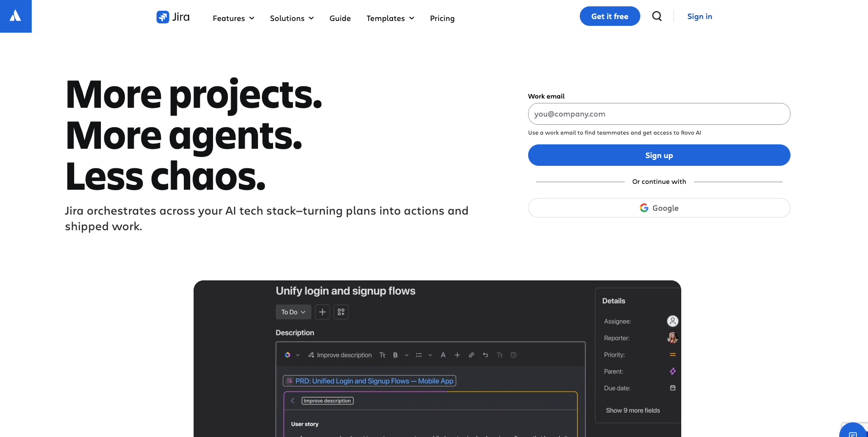Expand the Templates menu

(x=391, y=18)
